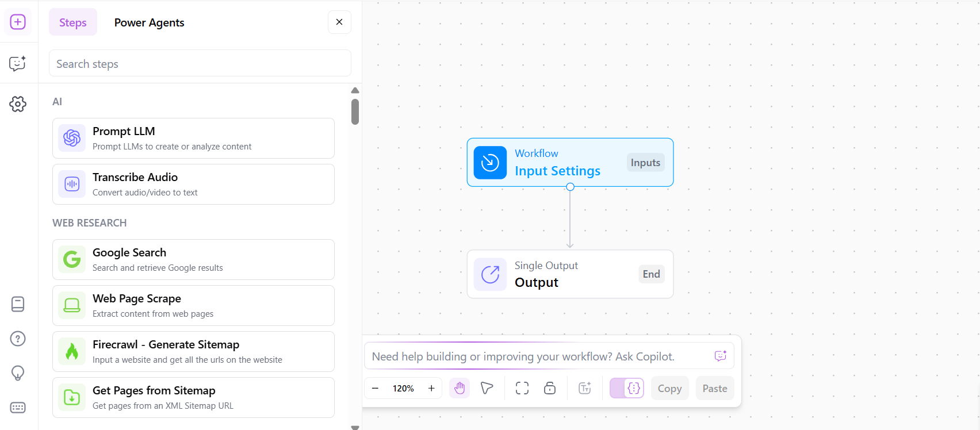This screenshot has width=980, height=430.
Task: Switch to the Steps tab
Action: [x=73, y=22]
